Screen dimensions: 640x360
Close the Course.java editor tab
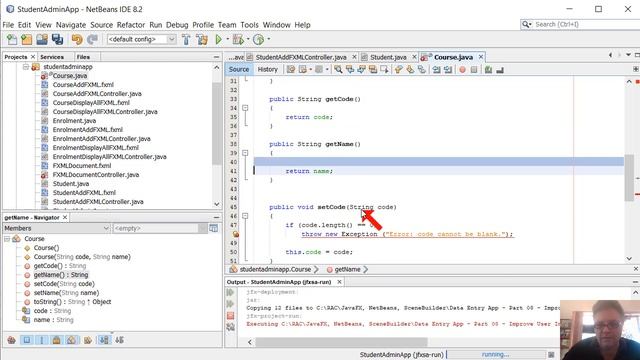pos(481,57)
